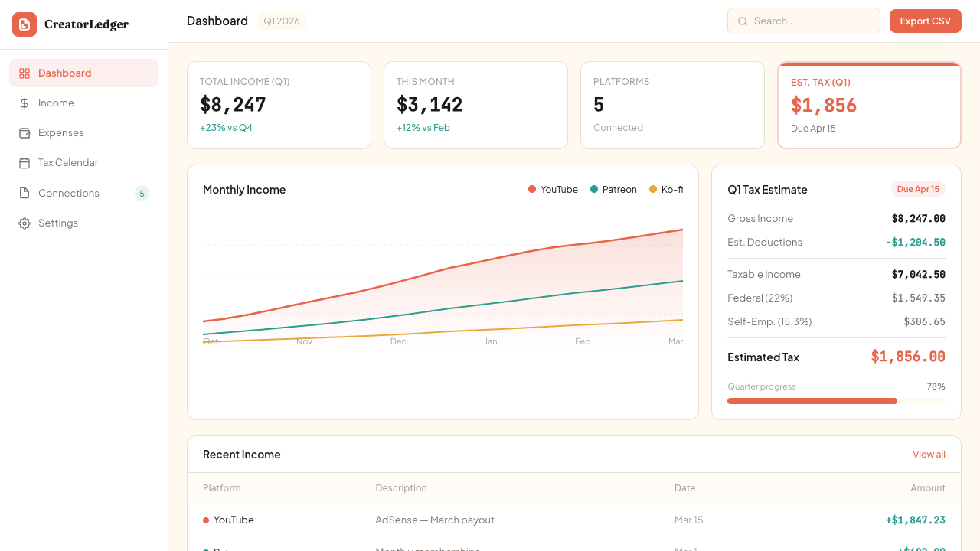Click the Mar axis label on chart
Screen dimensions: 980x551
pyautogui.click(x=675, y=341)
